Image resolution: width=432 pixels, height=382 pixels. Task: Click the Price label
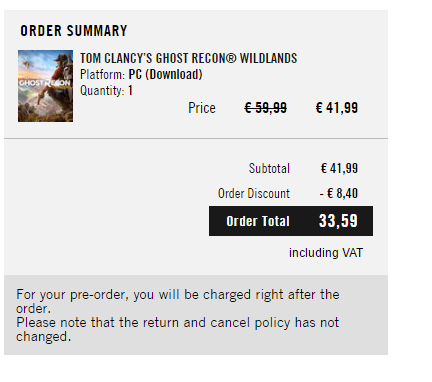202,108
